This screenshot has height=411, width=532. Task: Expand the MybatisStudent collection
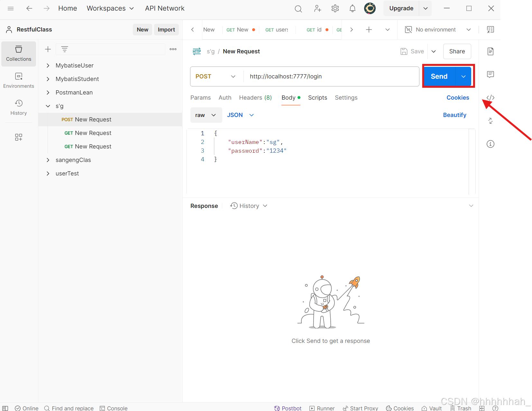(48, 79)
